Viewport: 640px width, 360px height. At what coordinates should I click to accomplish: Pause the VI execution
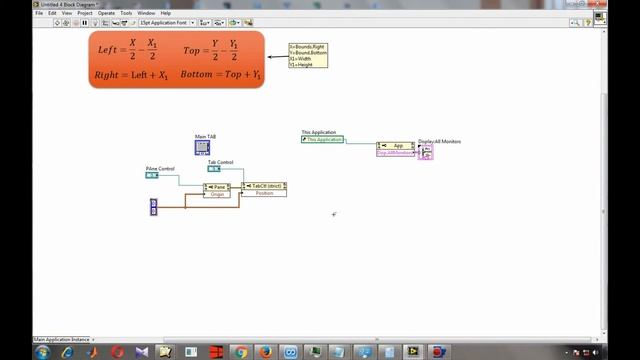pyautogui.click(x=84, y=23)
